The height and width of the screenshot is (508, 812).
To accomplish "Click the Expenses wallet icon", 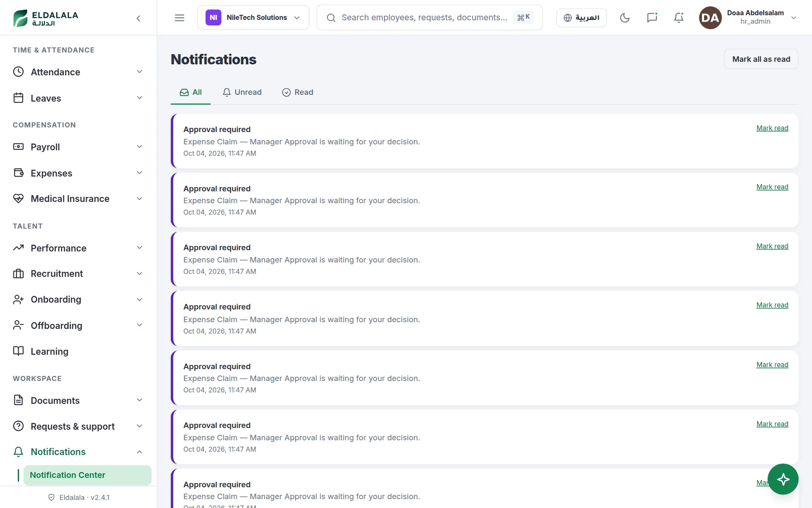I will [x=18, y=173].
